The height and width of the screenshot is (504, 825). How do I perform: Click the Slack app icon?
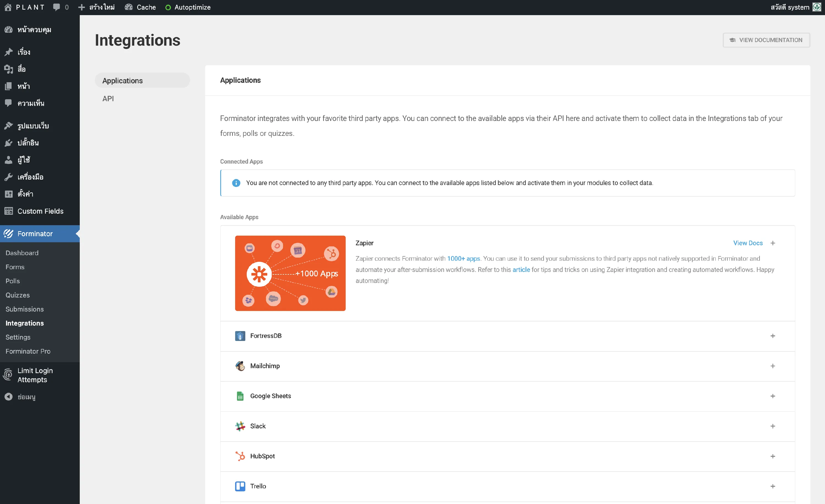pyautogui.click(x=240, y=426)
